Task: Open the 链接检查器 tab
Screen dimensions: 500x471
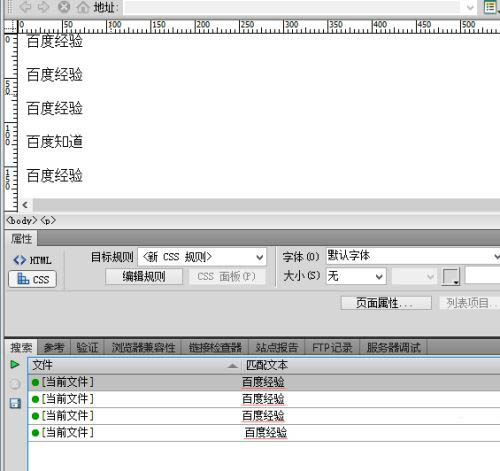Action: pos(215,348)
